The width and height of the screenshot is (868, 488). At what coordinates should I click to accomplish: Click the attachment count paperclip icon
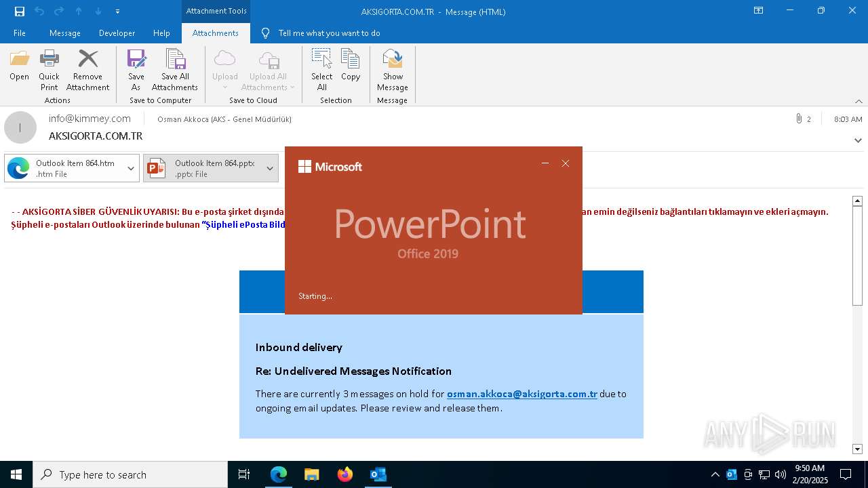(800, 119)
